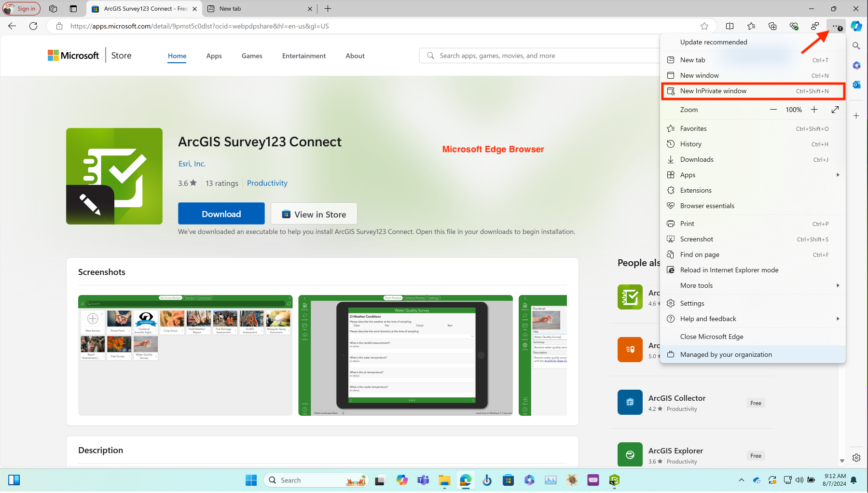Open Settings from the Edge menu
The width and height of the screenshot is (868, 493).
click(x=692, y=303)
